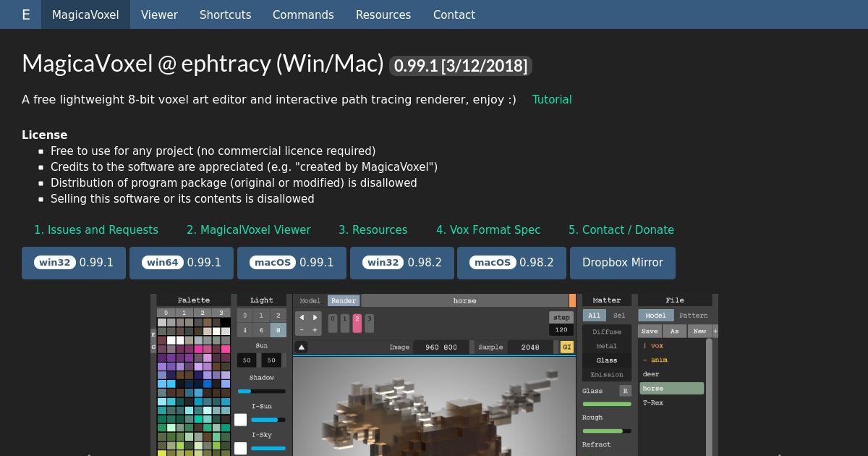
Task: Toggle the yellow GI button
Action: tap(566, 347)
